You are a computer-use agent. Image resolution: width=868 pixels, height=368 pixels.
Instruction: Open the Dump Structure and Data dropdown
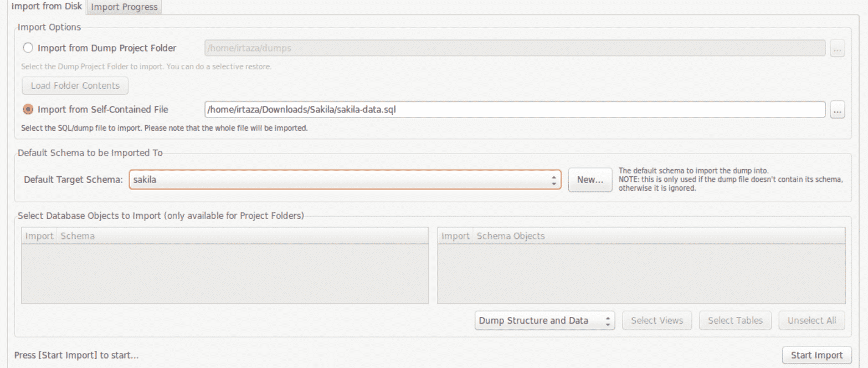click(545, 321)
